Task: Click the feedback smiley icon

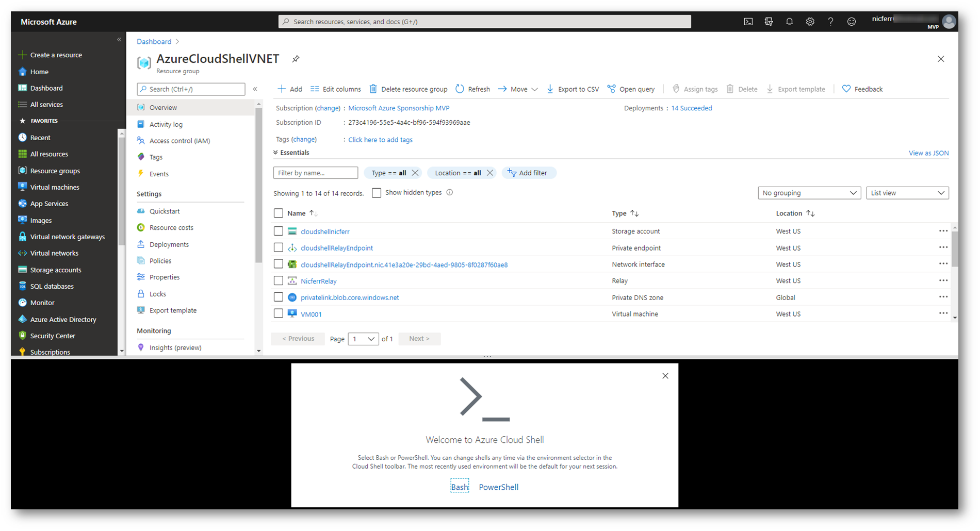Action: coord(852,22)
